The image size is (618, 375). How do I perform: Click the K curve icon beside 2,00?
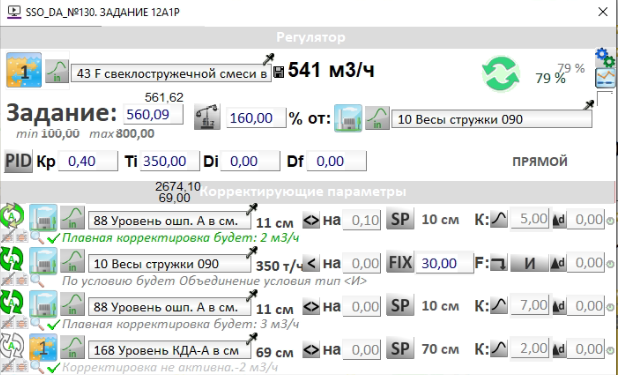point(499,349)
